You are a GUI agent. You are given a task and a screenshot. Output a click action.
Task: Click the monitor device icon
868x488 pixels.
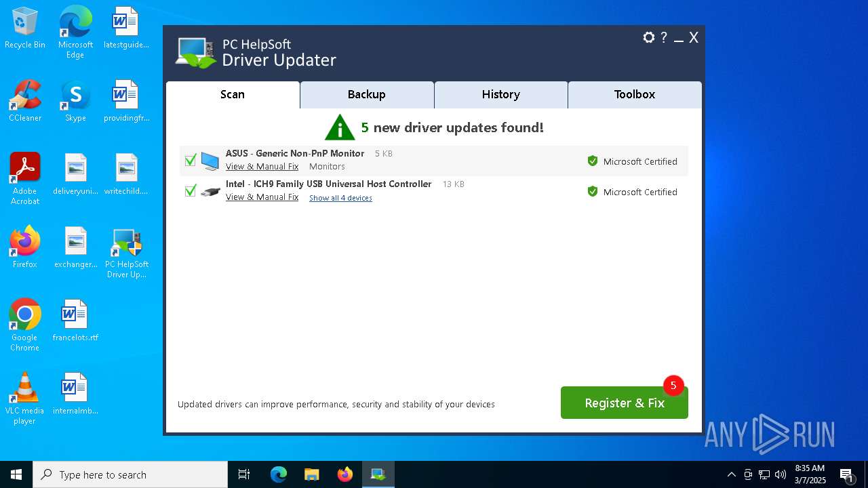tap(210, 161)
